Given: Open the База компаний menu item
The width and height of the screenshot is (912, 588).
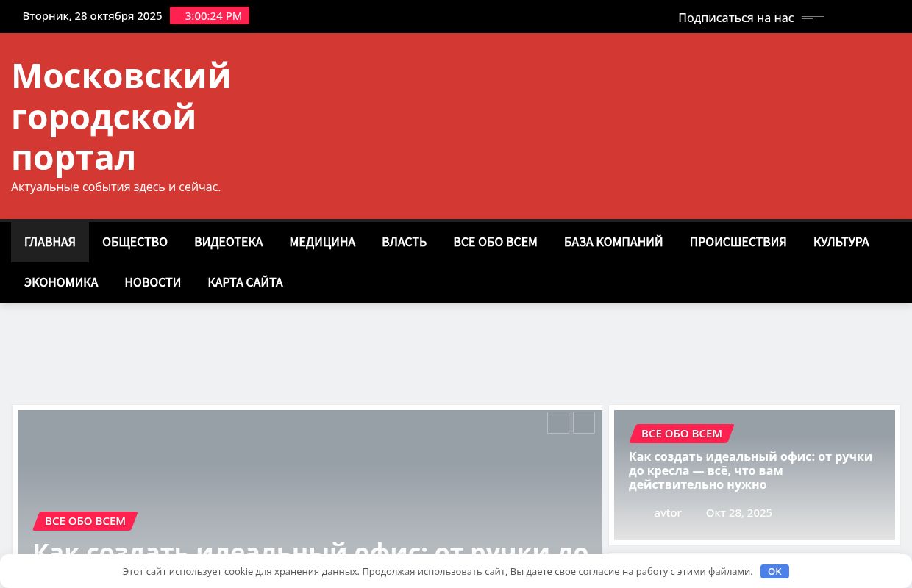Looking at the screenshot, I should [x=613, y=242].
